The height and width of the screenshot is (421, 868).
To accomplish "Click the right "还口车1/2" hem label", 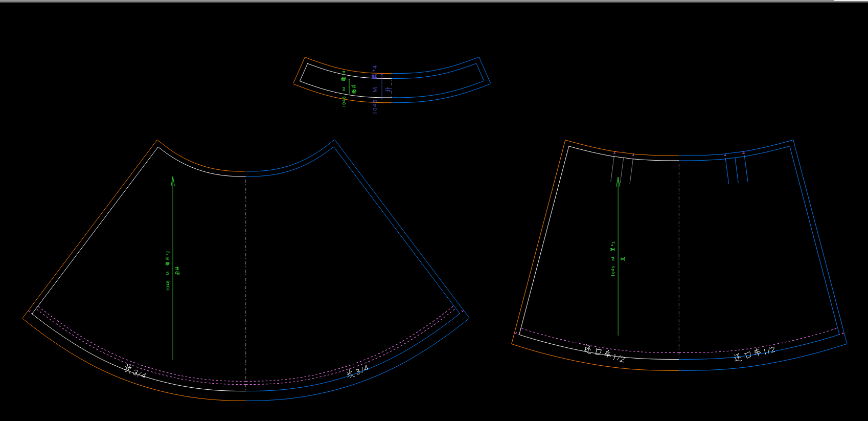I will tap(755, 353).
